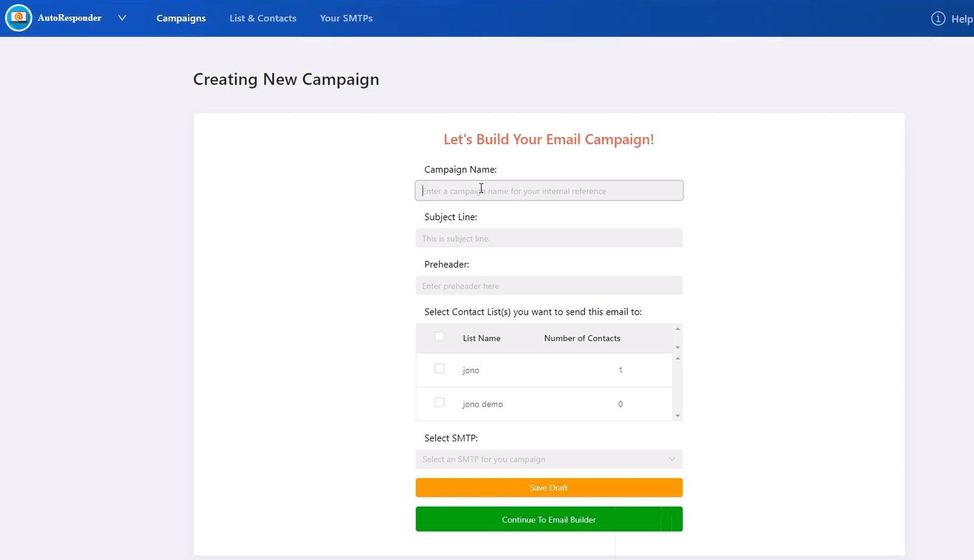Open the Help info icon
Screen dimensions: 974x560
(x=938, y=19)
